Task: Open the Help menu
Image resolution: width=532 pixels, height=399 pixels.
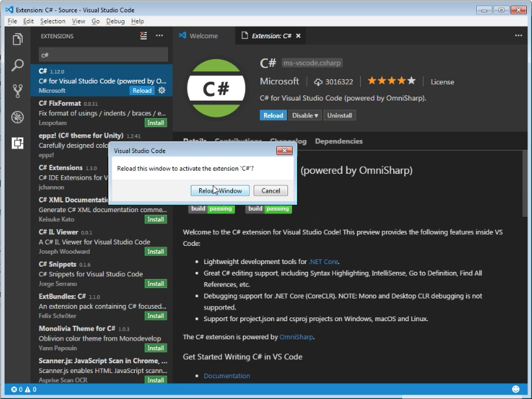Action: tap(138, 21)
